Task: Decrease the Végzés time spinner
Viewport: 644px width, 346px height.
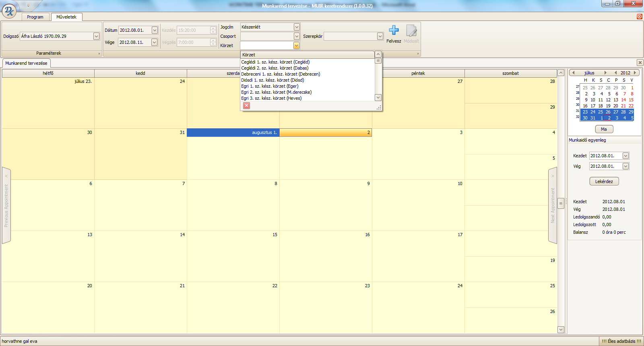Action: [213, 44]
